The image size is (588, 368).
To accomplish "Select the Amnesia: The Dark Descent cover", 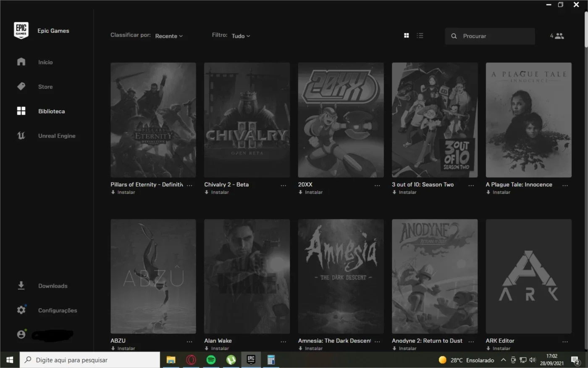I will [341, 276].
